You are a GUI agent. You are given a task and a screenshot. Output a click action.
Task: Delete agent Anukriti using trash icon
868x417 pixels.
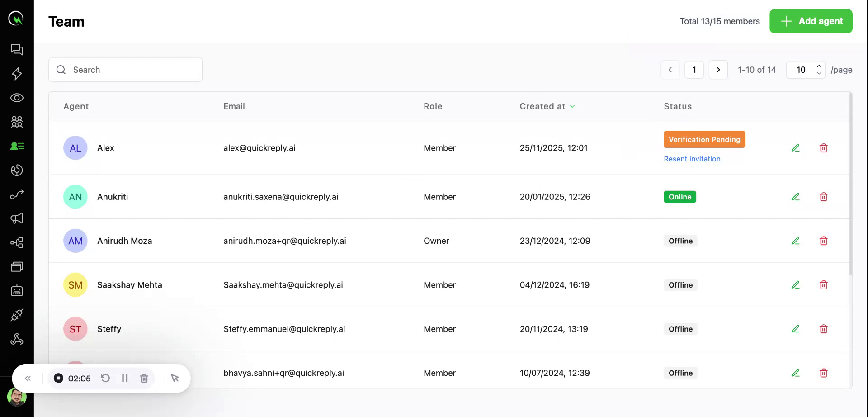pyautogui.click(x=823, y=197)
